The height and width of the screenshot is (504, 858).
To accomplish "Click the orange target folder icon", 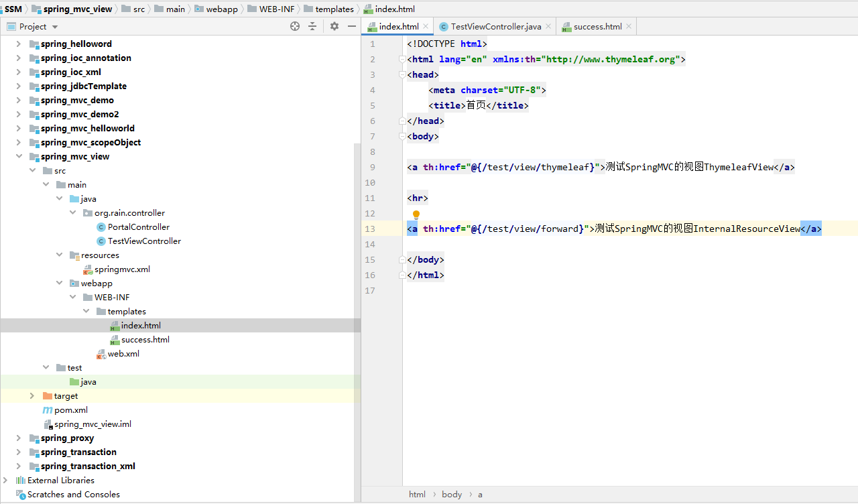I will click(x=48, y=396).
